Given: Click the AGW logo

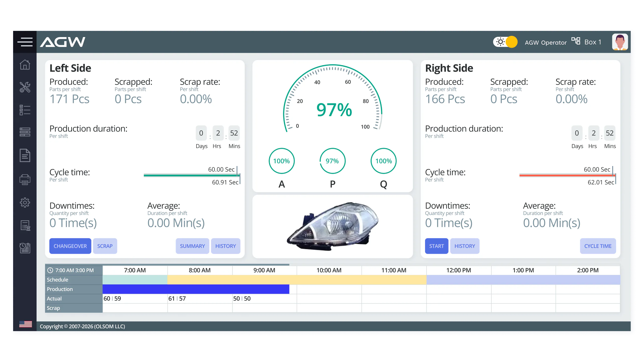Looking at the screenshot, I should [x=63, y=42].
